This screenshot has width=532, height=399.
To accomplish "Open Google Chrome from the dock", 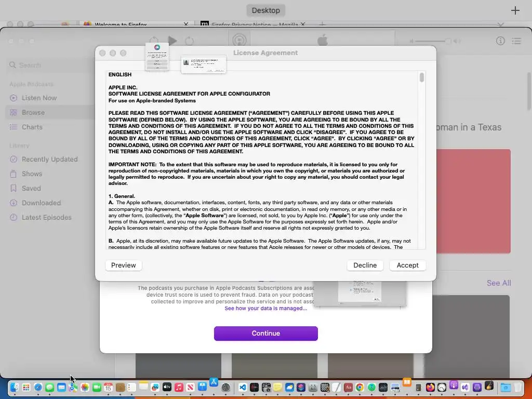I will pos(360,387).
